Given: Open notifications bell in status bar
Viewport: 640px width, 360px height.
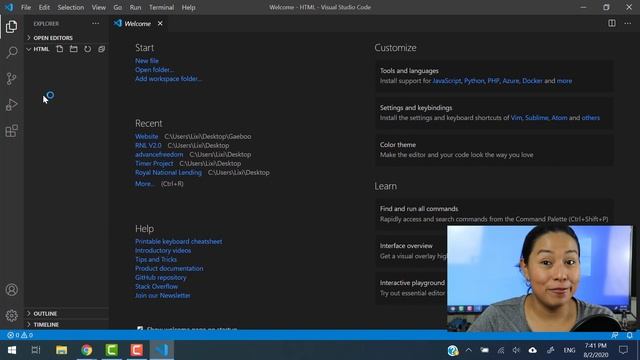Looking at the screenshot, I should (630, 335).
